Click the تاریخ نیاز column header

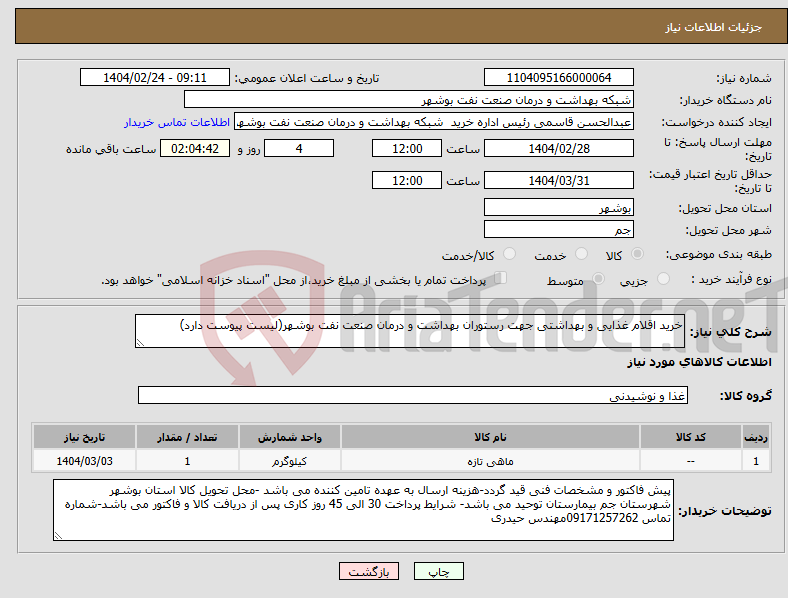[x=84, y=437]
